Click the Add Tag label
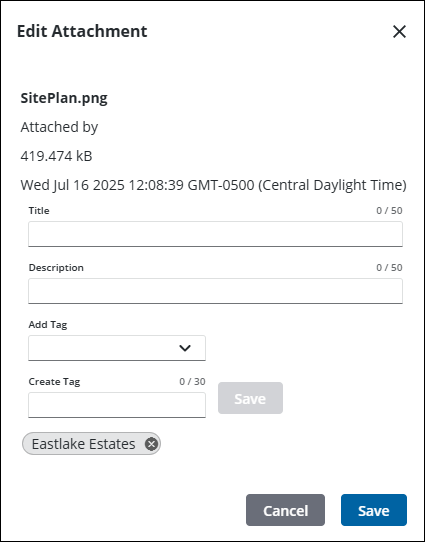The image size is (425, 542). tap(48, 325)
